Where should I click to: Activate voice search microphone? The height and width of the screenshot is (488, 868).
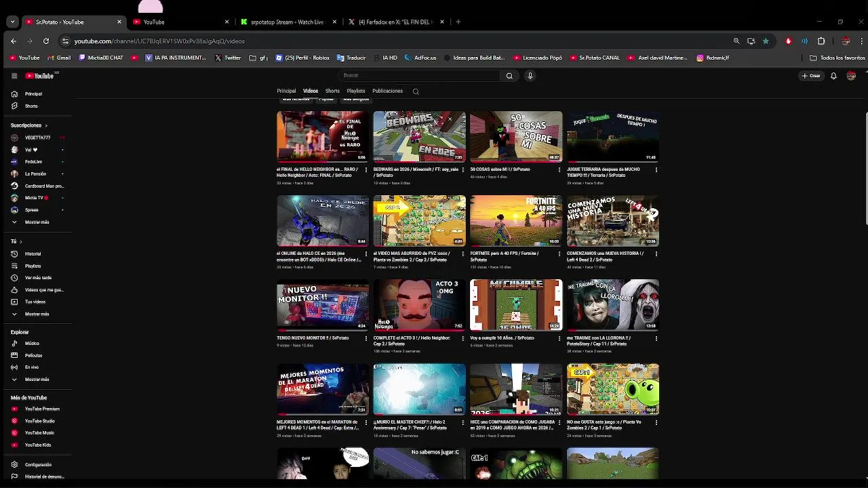click(x=530, y=76)
